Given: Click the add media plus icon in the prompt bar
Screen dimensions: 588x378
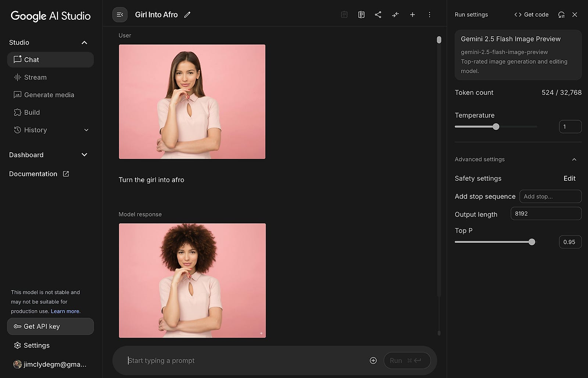Looking at the screenshot, I should coord(373,361).
